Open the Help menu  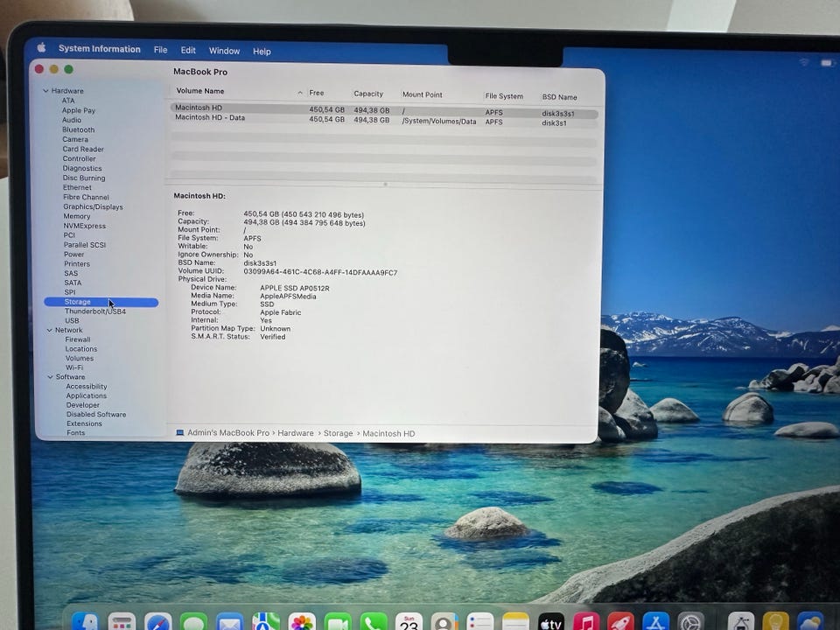pyautogui.click(x=262, y=52)
